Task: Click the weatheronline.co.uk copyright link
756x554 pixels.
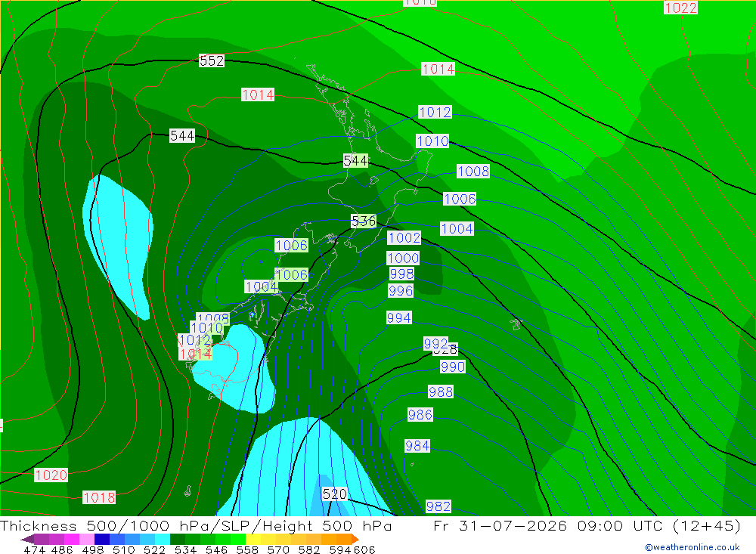Action: [692, 547]
